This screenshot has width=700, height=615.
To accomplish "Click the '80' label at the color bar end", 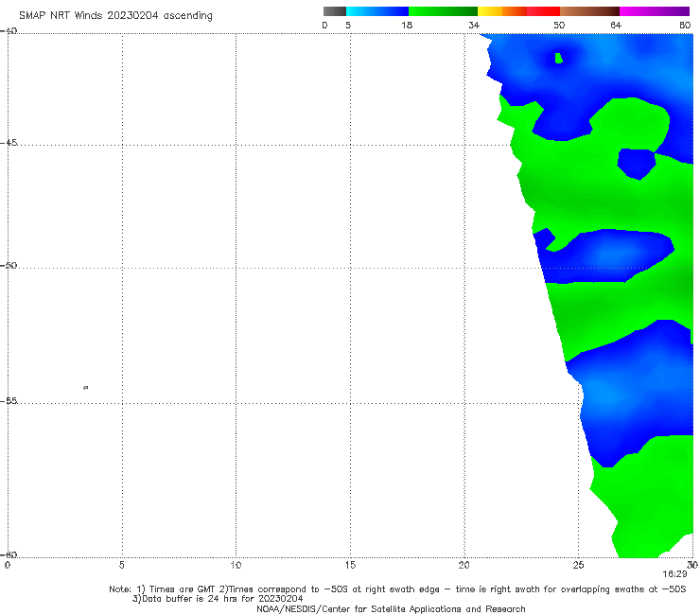I will 685,25.
